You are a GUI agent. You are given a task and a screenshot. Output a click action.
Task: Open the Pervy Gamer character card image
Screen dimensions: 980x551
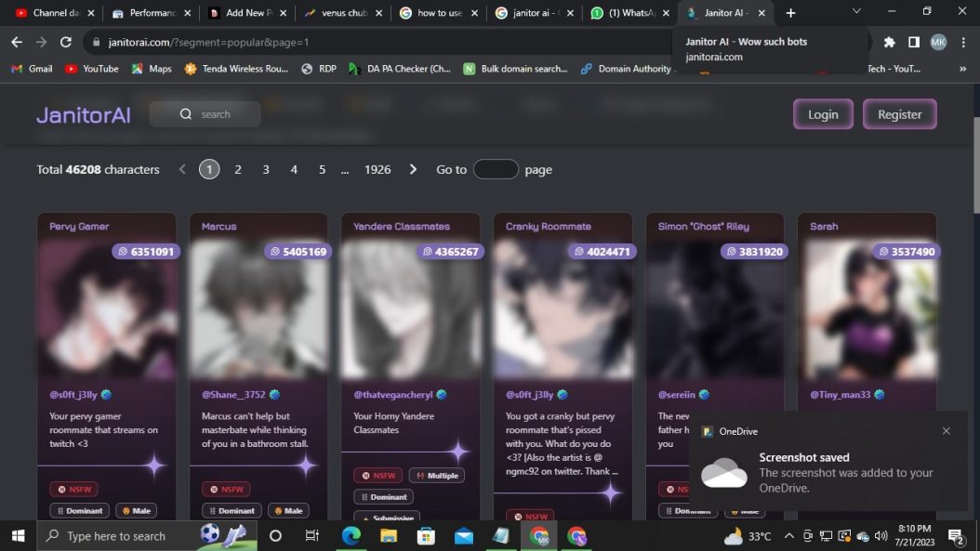point(106,309)
